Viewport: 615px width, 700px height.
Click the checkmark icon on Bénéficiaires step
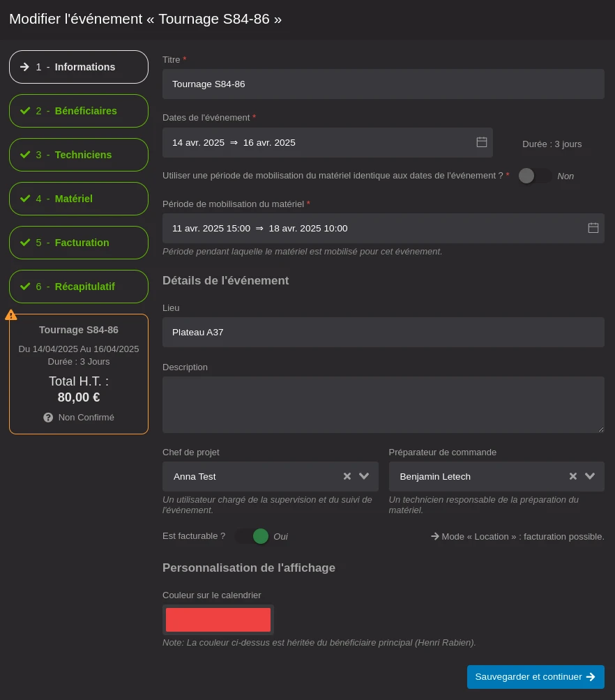coord(25,111)
